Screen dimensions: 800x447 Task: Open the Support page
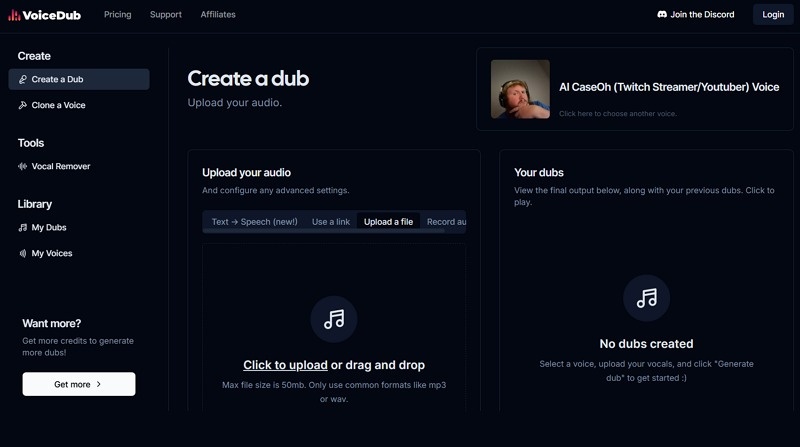click(x=166, y=14)
